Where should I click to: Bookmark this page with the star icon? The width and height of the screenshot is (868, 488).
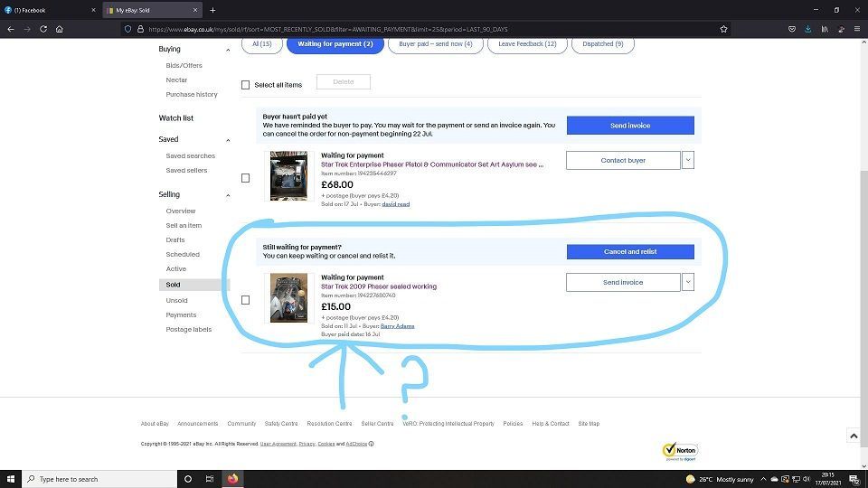[x=723, y=29]
